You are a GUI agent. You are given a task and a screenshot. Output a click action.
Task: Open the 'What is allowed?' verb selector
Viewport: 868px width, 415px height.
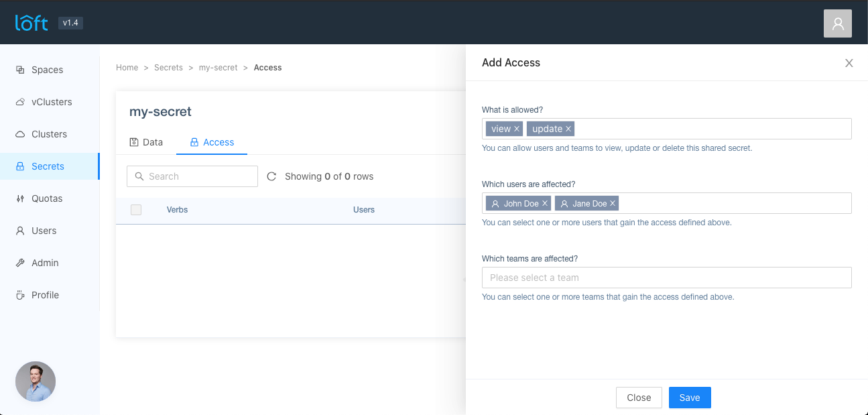(x=667, y=129)
